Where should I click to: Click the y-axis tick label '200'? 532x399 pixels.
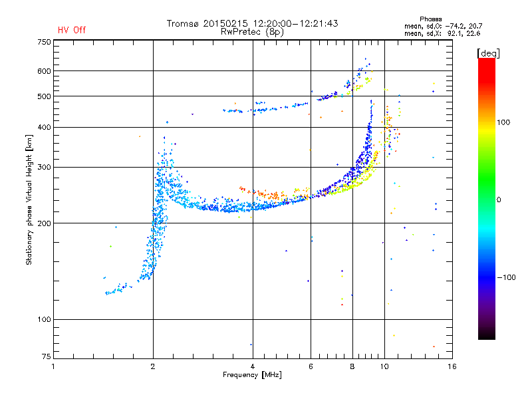(44, 223)
